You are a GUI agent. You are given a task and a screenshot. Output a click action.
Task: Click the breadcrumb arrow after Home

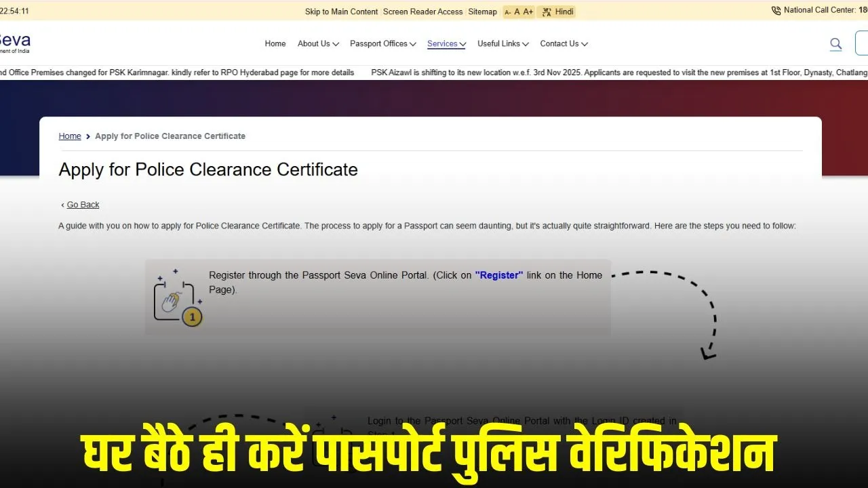point(87,136)
